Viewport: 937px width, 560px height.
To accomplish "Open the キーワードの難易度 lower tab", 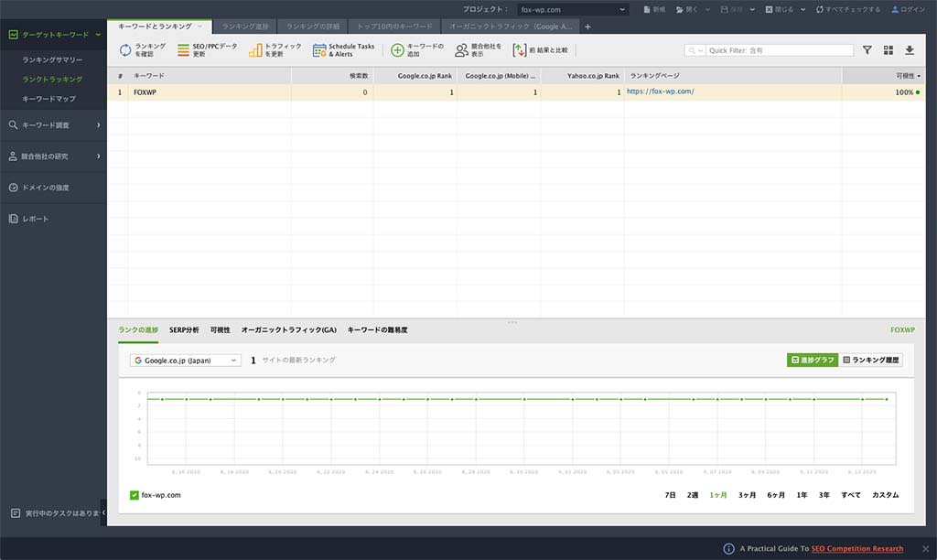I will (x=377, y=330).
